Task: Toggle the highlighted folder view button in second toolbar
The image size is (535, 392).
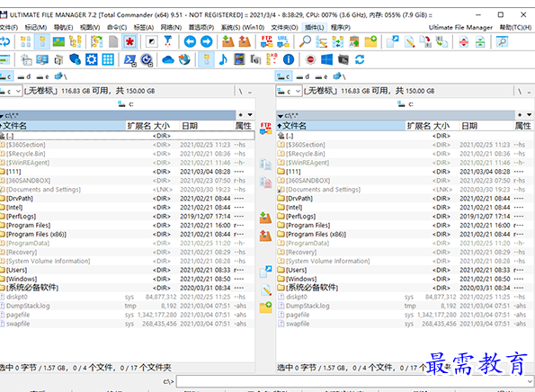Action: pyautogui.click(x=207, y=59)
